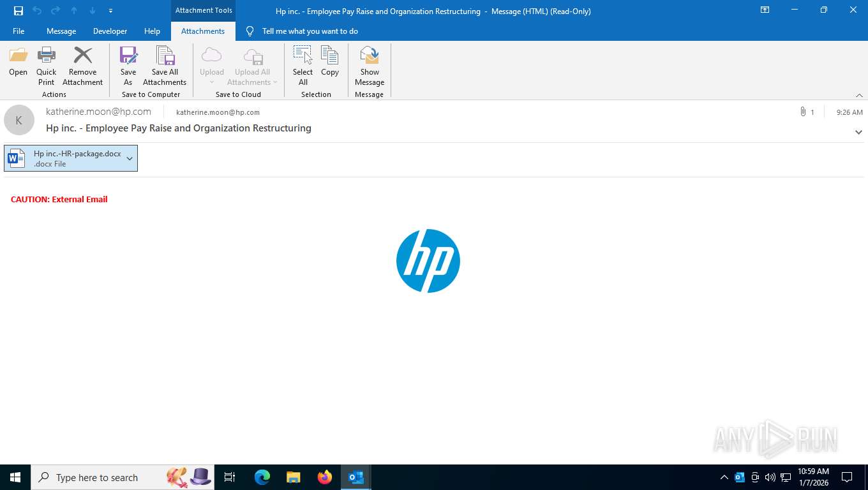Click the volume speaker tray icon
This screenshot has height=490, width=868.
pos(770,477)
